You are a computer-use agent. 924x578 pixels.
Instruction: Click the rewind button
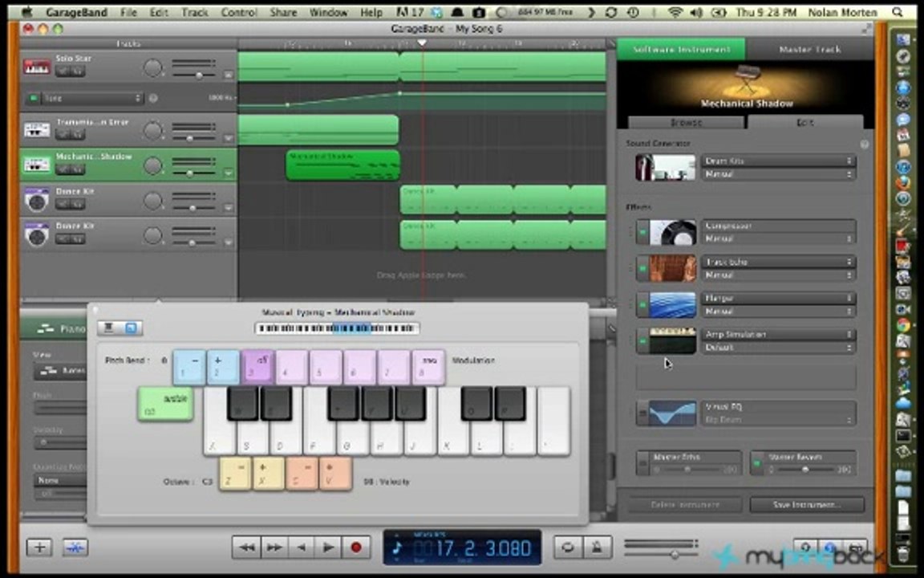coord(246,547)
